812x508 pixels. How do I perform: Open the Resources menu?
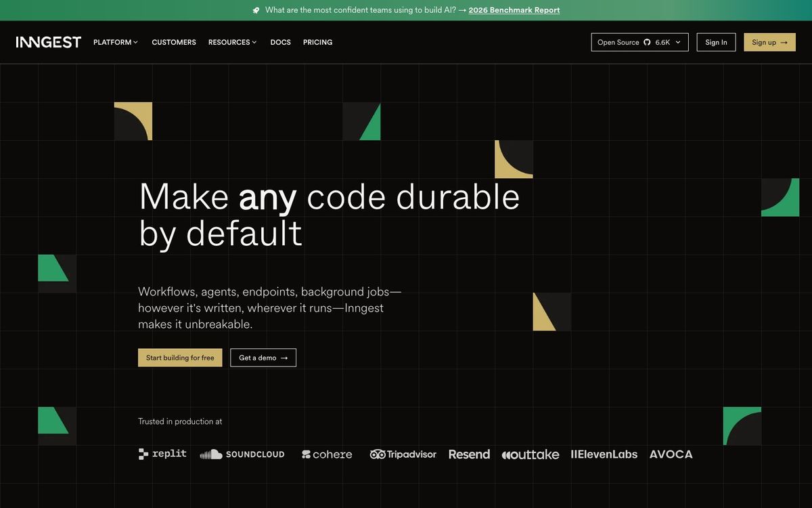(x=233, y=42)
